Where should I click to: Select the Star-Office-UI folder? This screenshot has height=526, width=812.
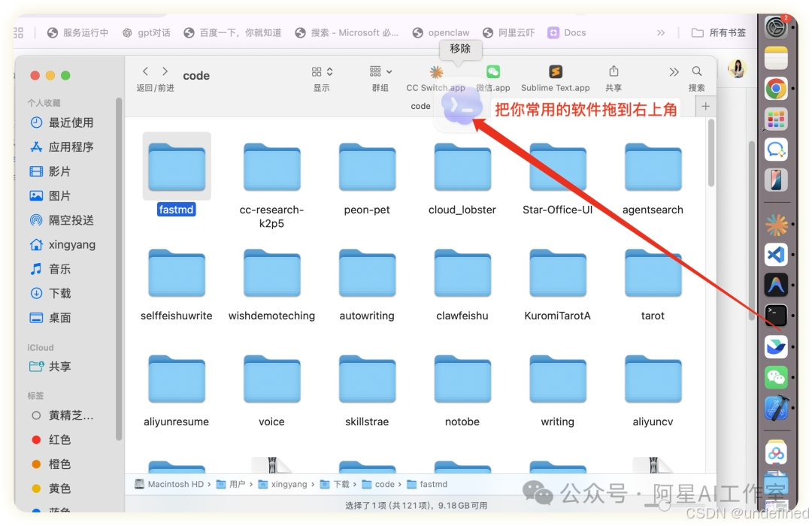(558, 167)
